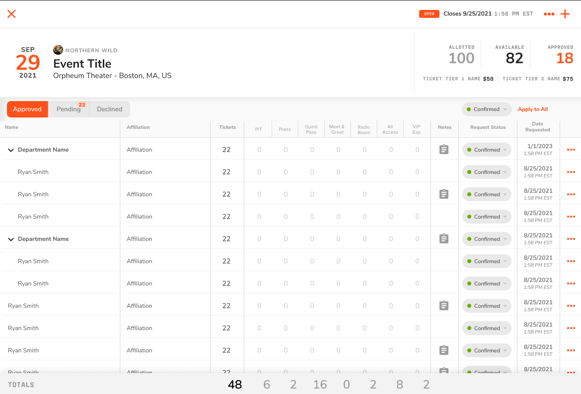
Task: Open the three-dot menu beside the plus icon
Action: pos(549,14)
